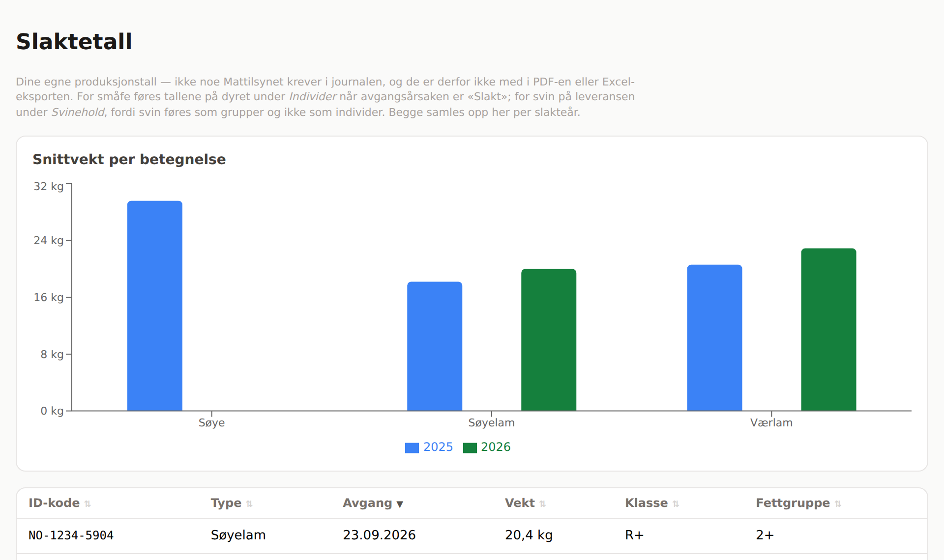This screenshot has height=560, width=944.
Task: Click the Søyelam axis label
Action: point(491,422)
